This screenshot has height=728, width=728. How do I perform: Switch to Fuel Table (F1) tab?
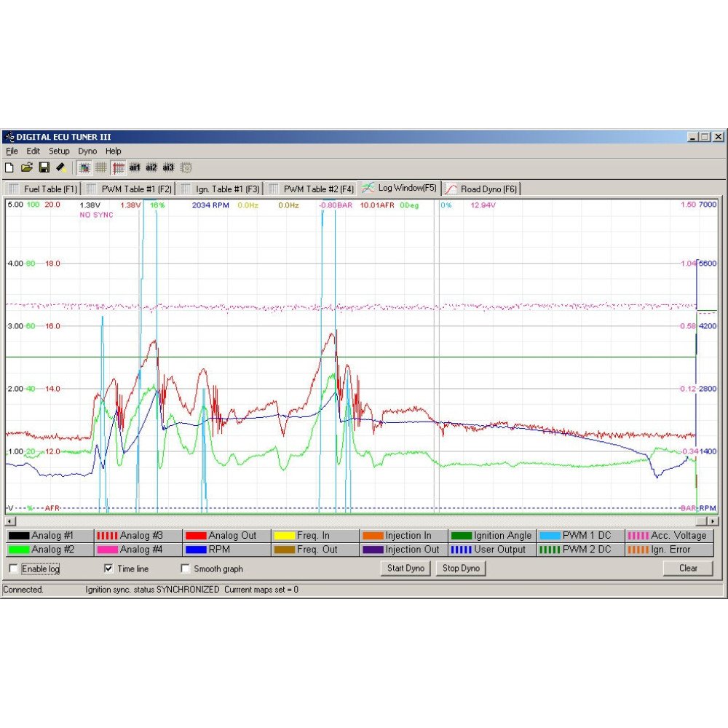pos(43,189)
